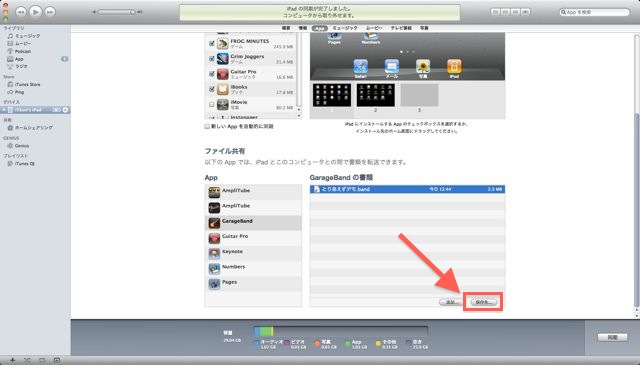Screen dimensions: 640x365
Task: Select the Guitar Pro app under File Sharing
Action: 253,238
